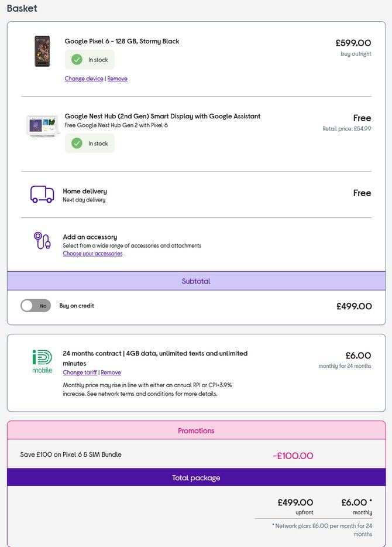
Task: Enable the Buy on credit toggle
Action: click(35, 305)
